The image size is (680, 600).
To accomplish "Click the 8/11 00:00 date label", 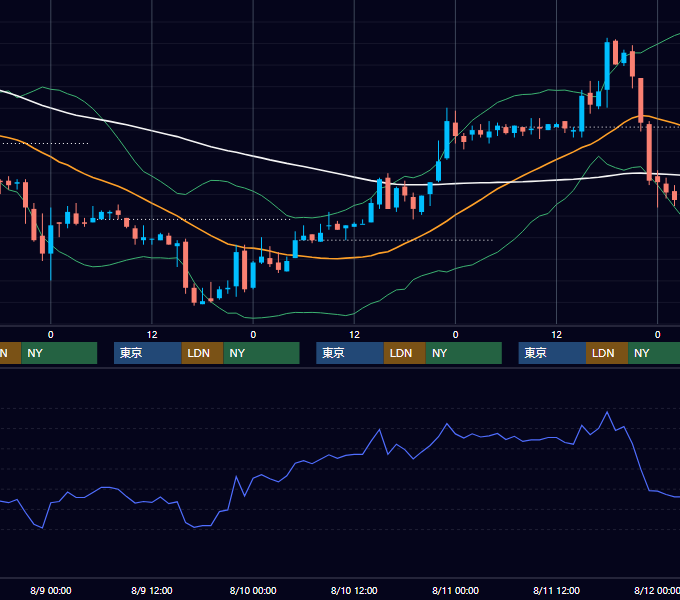I will click(455, 590).
